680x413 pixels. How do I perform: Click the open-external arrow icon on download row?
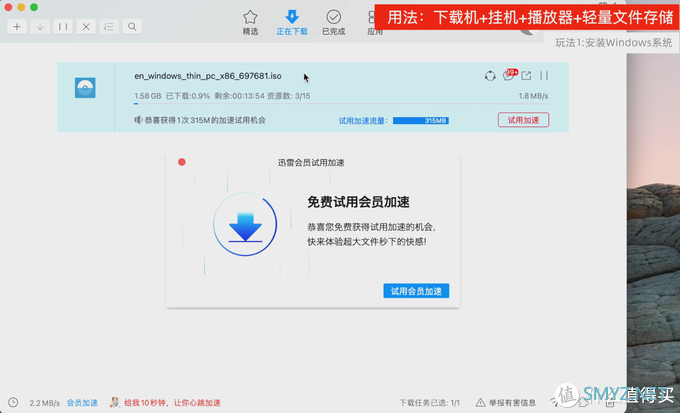coord(526,76)
